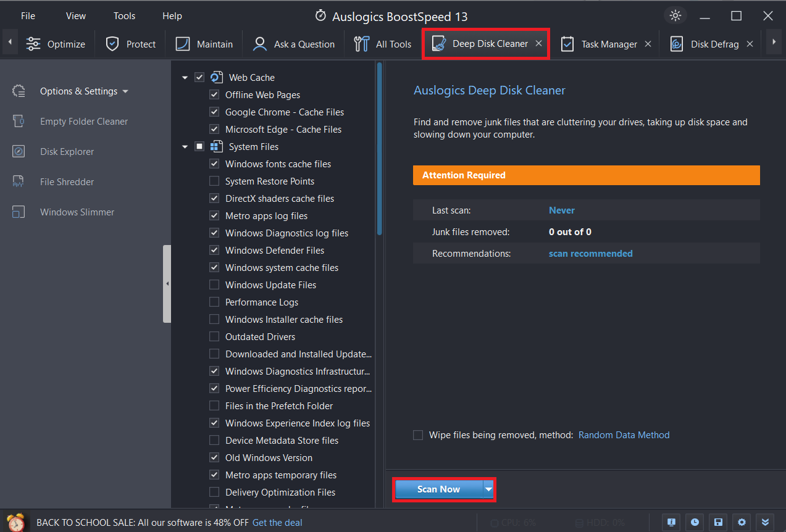Click the save floppy icon in status bar
Screen dimensions: 786x532
click(718, 522)
